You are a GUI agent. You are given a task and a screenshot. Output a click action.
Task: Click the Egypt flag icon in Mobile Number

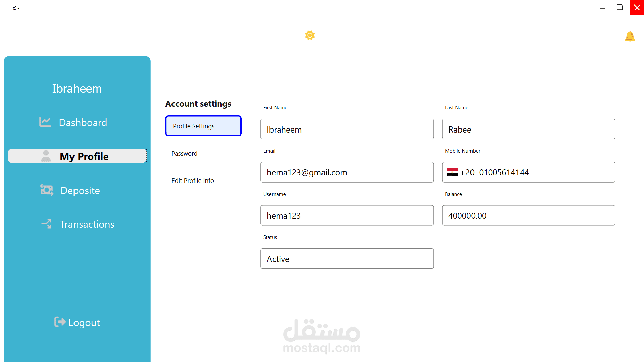click(452, 172)
